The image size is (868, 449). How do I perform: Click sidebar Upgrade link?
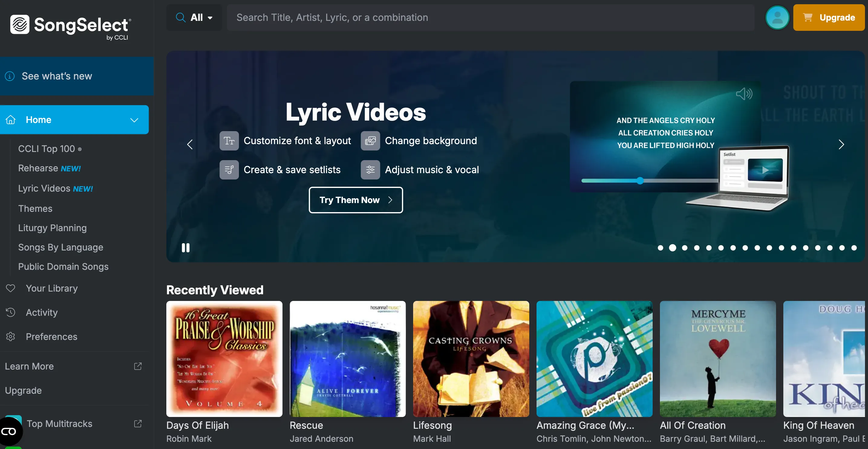point(23,390)
